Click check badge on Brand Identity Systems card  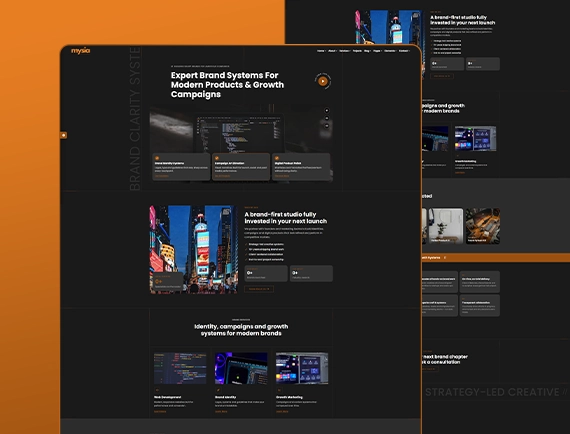click(157, 158)
